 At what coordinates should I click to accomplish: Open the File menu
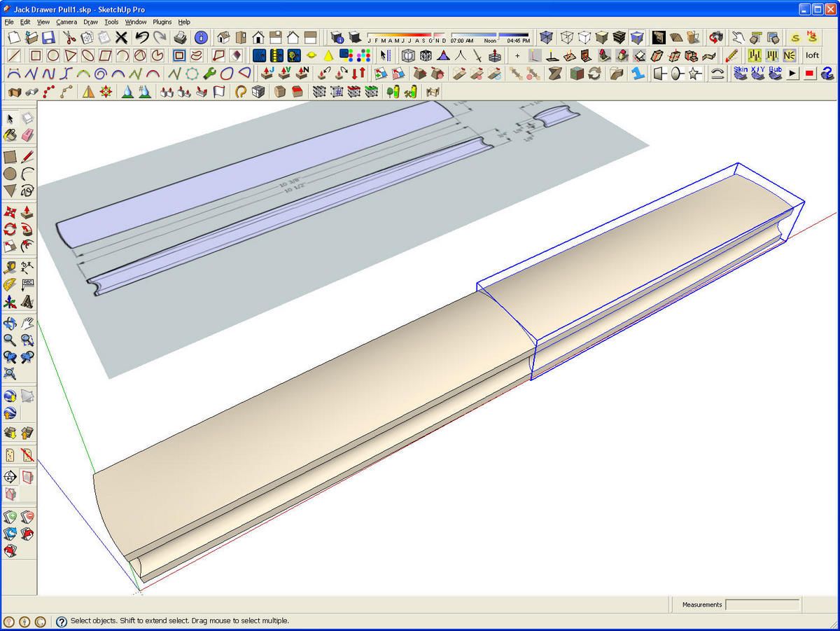click(x=9, y=22)
